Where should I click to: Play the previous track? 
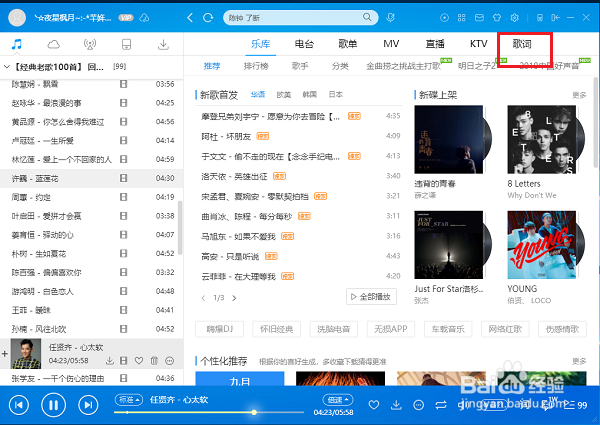point(19,405)
